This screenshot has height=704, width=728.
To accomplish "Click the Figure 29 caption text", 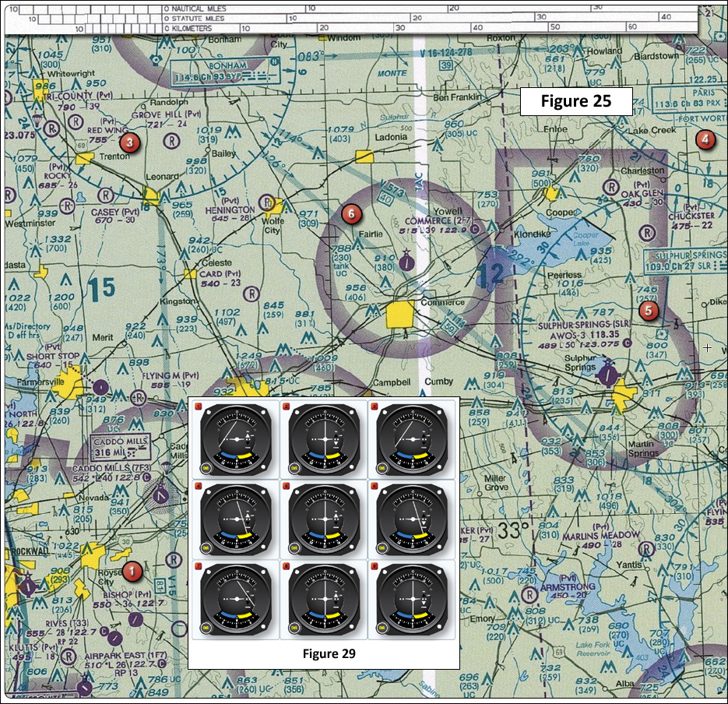I will tap(323, 654).
